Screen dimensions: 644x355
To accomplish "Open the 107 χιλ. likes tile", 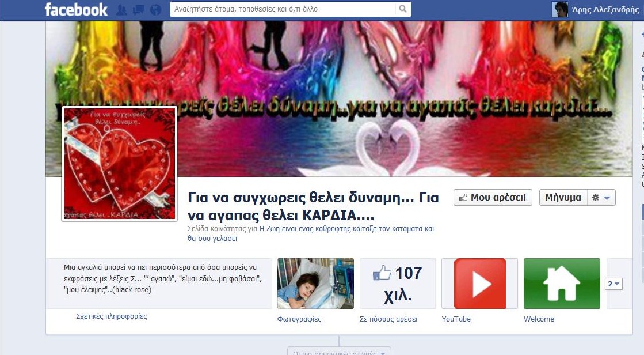I will (398, 284).
